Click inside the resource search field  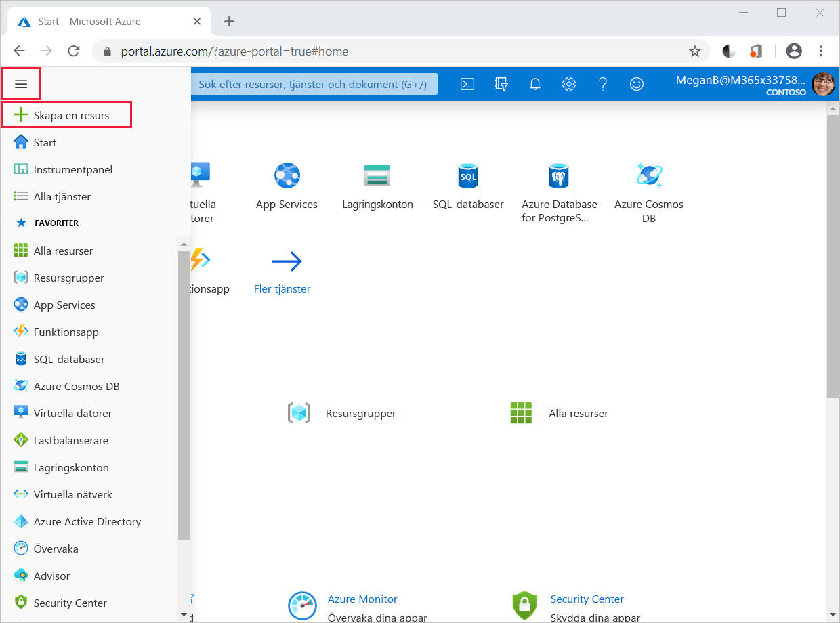pyautogui.click(x=315, y=83)
